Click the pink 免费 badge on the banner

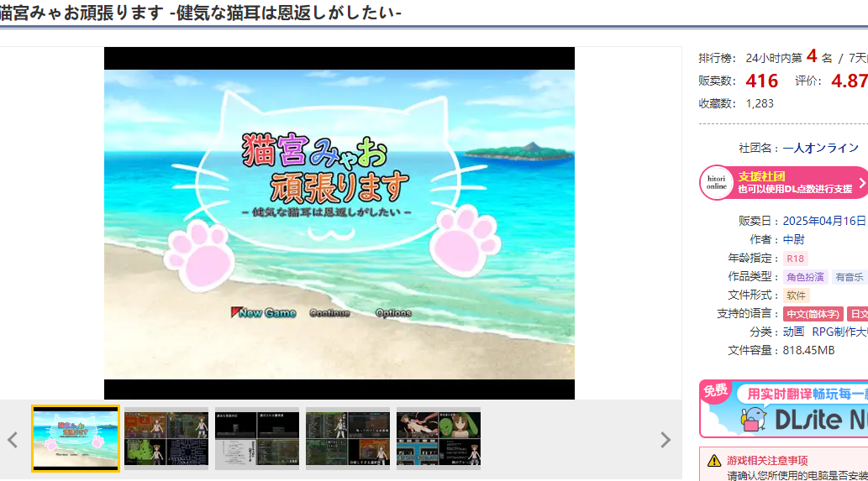coord(715,391)
